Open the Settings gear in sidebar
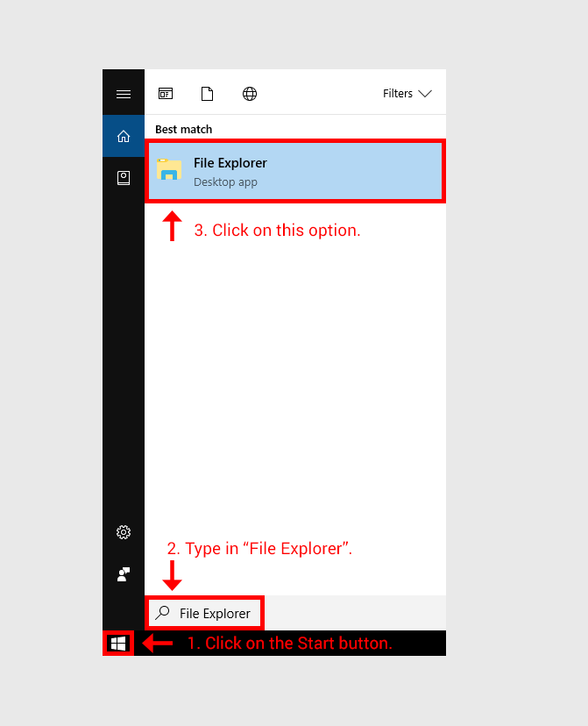This screenshot has width=588, height=726. pos(124,532)
